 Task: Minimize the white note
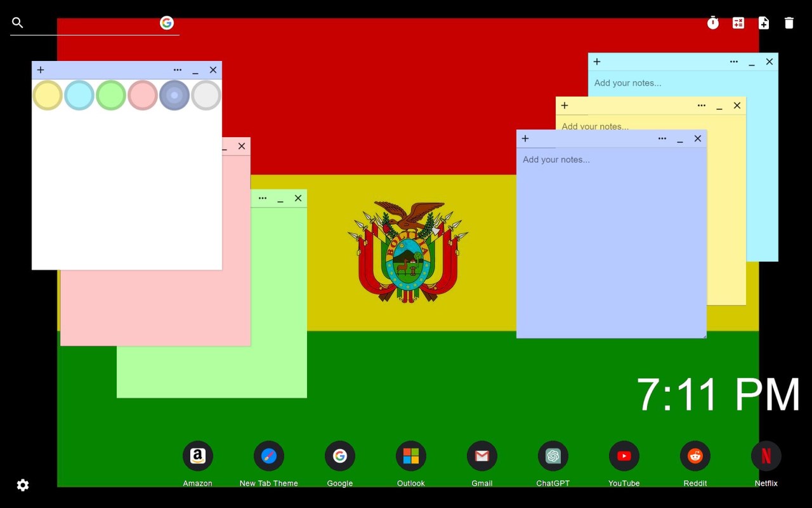pos(195,71)
